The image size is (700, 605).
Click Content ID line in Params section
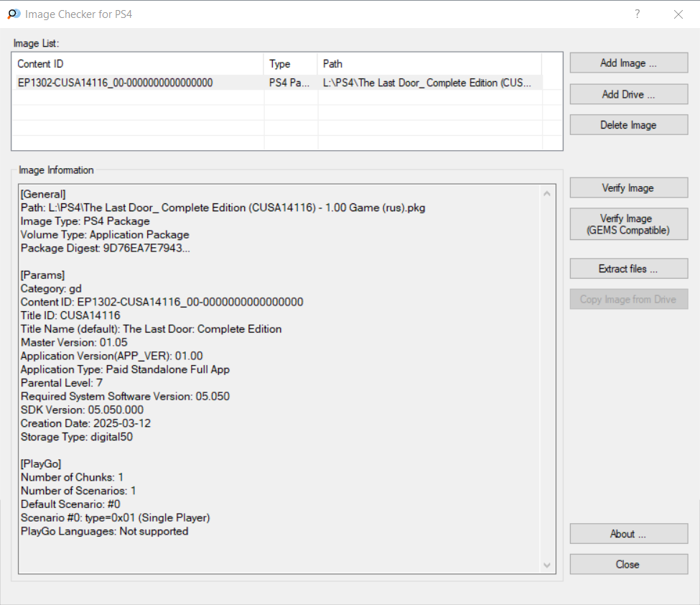162,302
